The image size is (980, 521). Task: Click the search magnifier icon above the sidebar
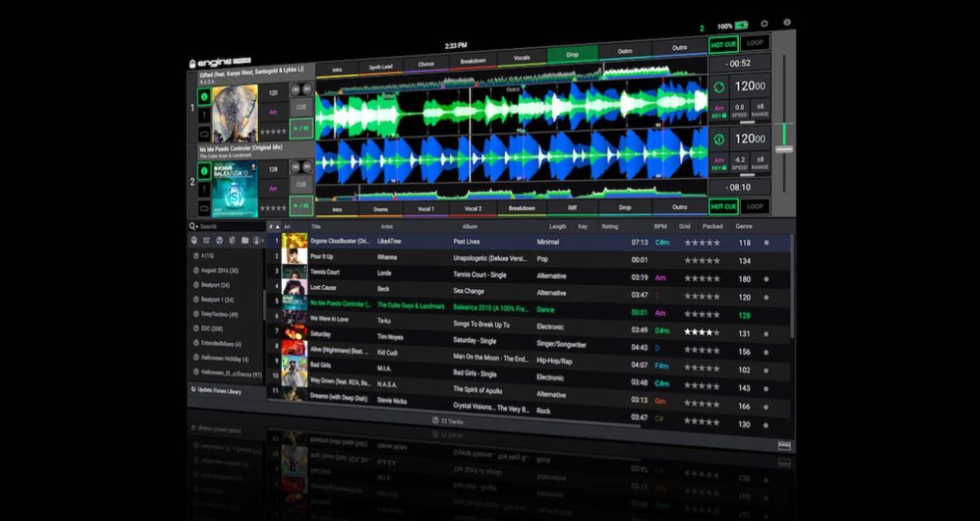[x=190, y=226]
